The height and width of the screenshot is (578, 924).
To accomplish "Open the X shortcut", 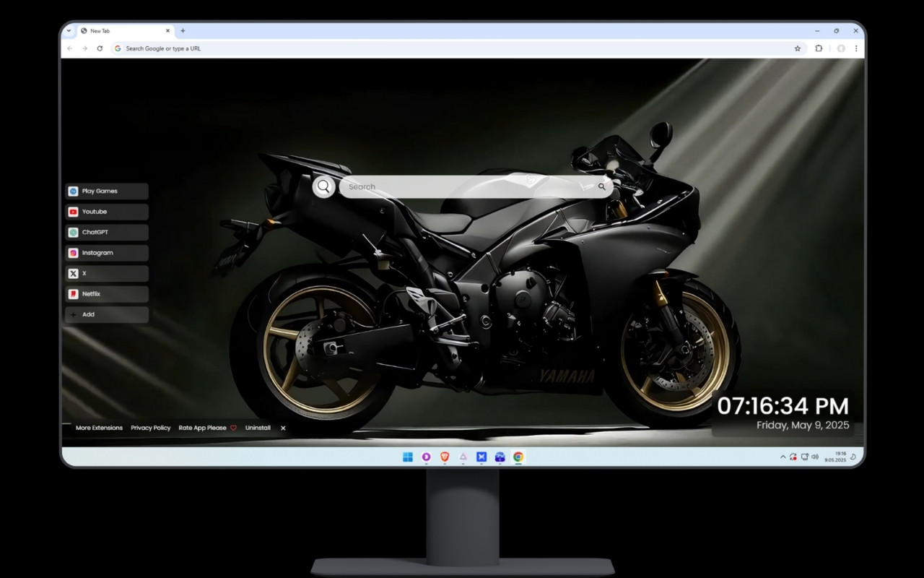I will point(107,274).
